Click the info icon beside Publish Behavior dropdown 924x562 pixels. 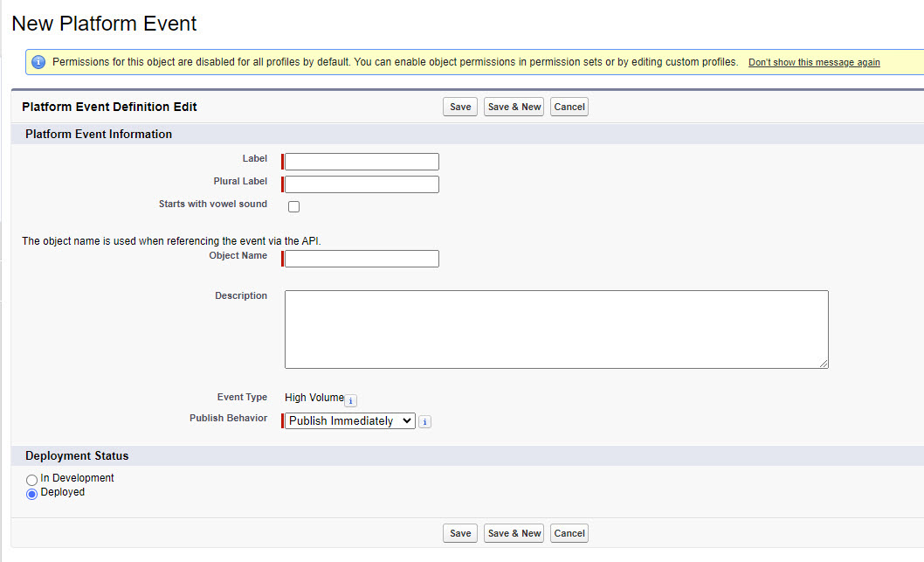point(424,421)
